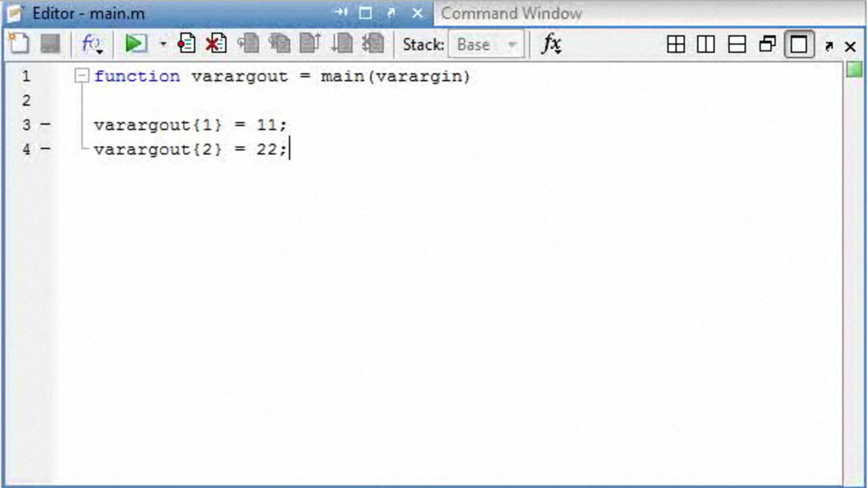Viewport: 868px width, 488px height.
Task: Maximize the document with single-pane layout
Action: click(x=799, y=45)
